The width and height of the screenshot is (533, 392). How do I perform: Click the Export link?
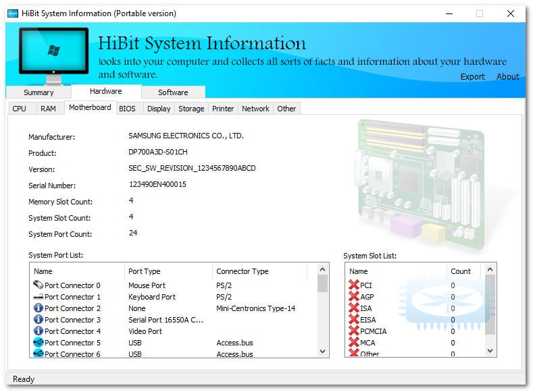coord(472,77)
